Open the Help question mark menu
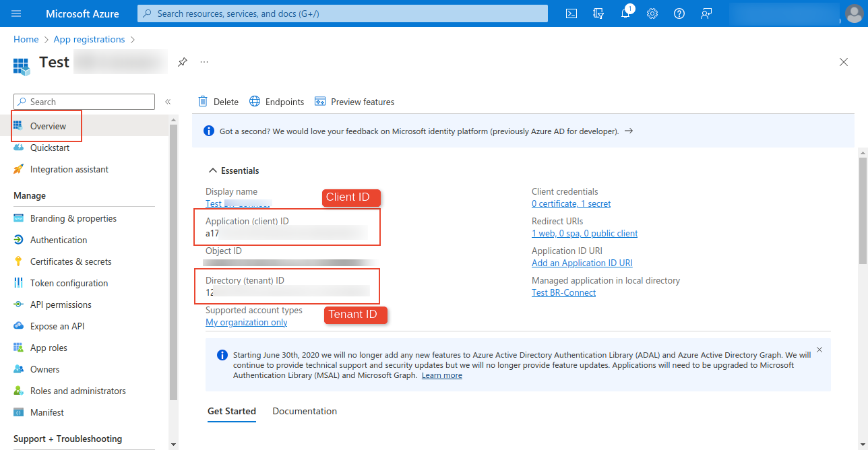This screenshot has width=868, height=450. click(679, 13)
